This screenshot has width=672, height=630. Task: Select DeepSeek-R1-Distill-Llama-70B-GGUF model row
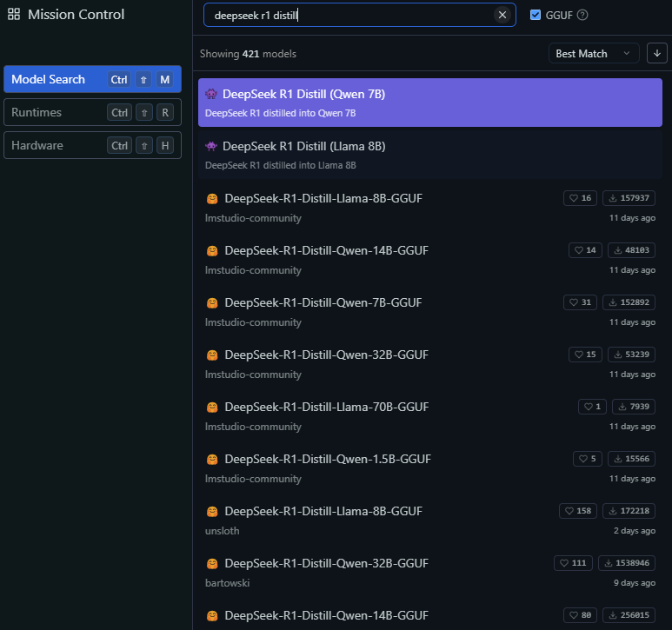click(429, 416)
